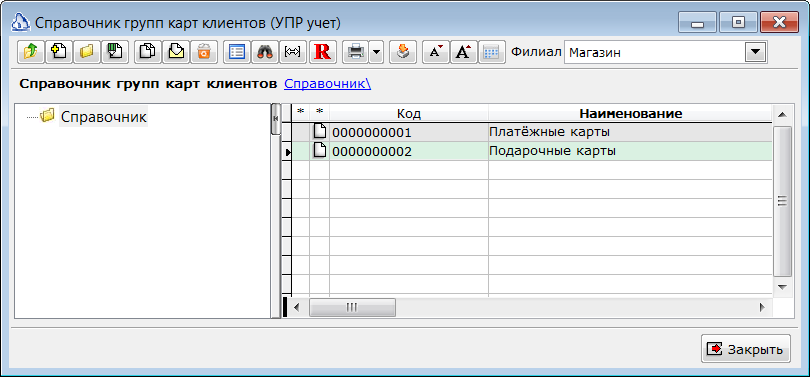Select the Справочник folder in the tree
The image size is (810, 377).
[x=103, y=117]
